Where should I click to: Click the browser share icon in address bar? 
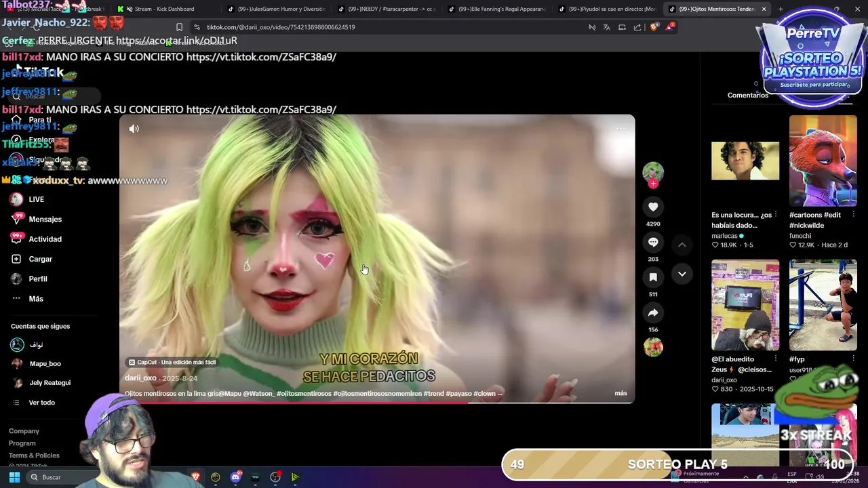click(637, 27)
